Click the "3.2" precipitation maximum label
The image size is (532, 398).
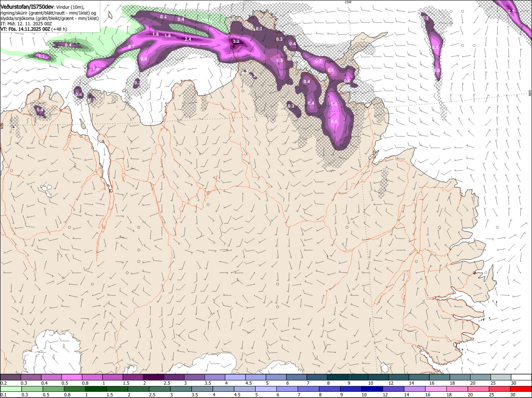click(236, 41)
